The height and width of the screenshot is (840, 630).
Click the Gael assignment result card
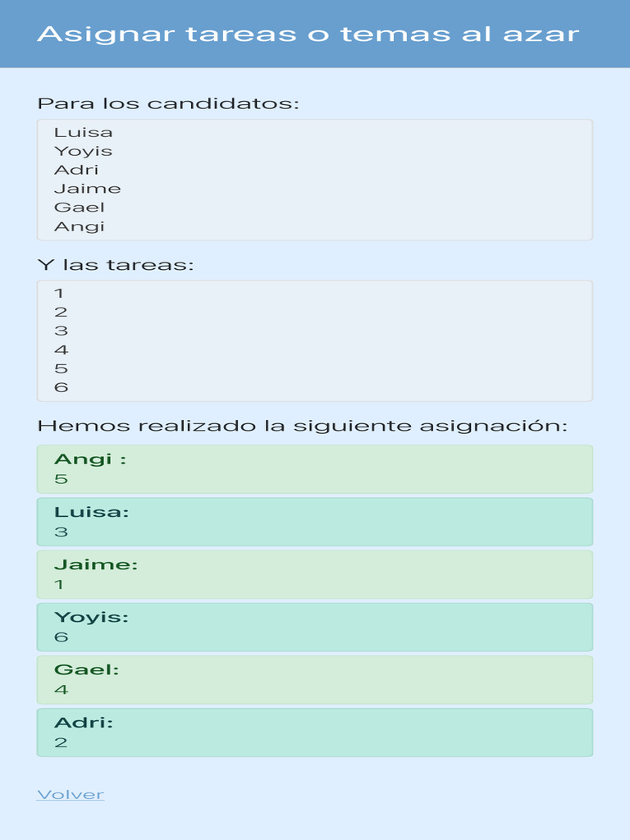314,680
